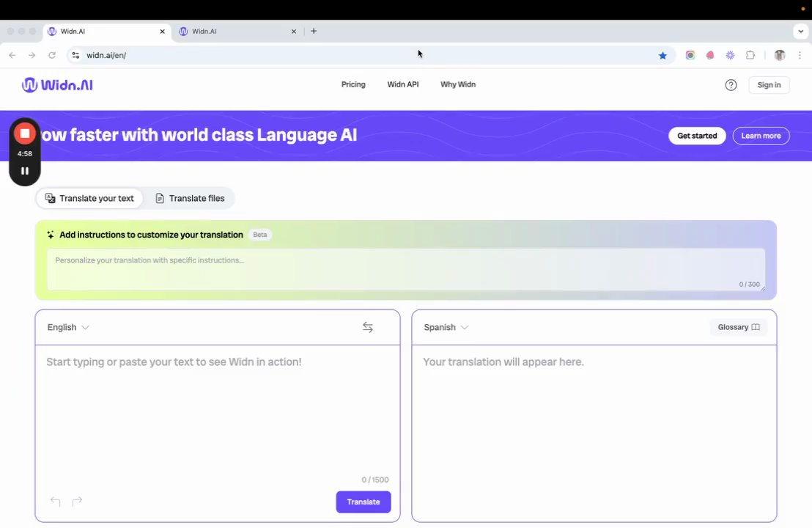The image size is (812, 528).
Task: Click the pink blob extension icon
Action: pos(710,56)
